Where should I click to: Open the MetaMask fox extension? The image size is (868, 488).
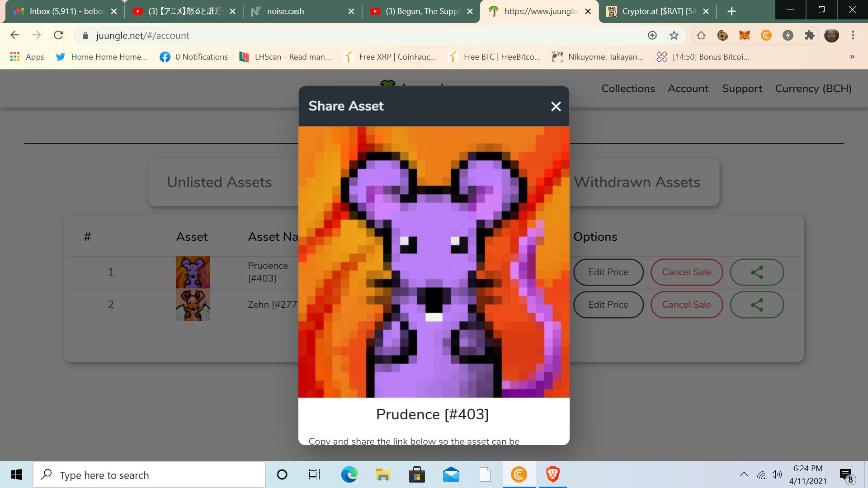point(745,35)
